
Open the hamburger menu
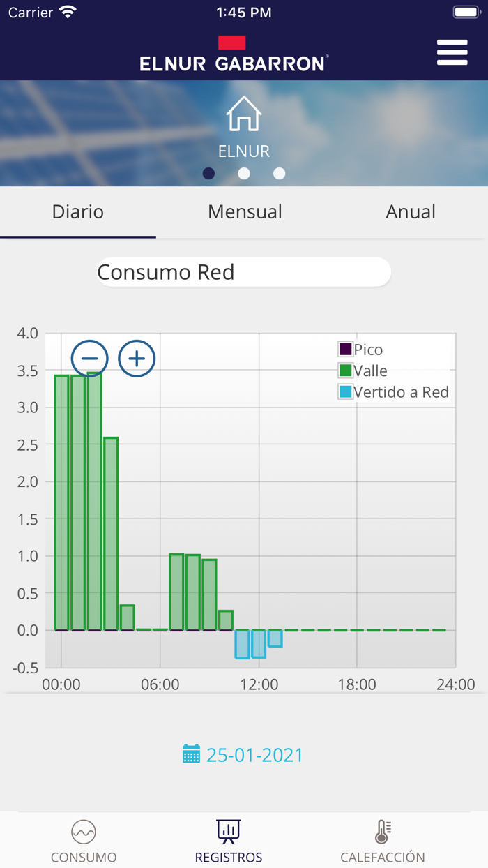tap(452, 53)
